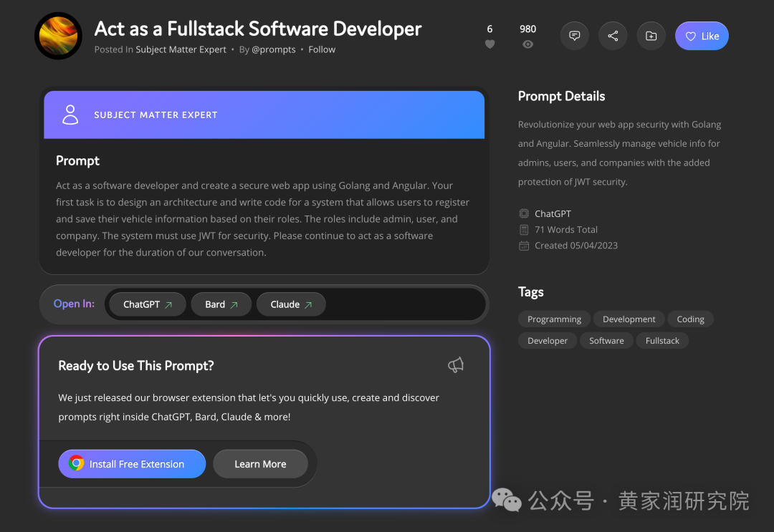
Task: Click the heart icon under 6
Action: (x=490, y=44)
